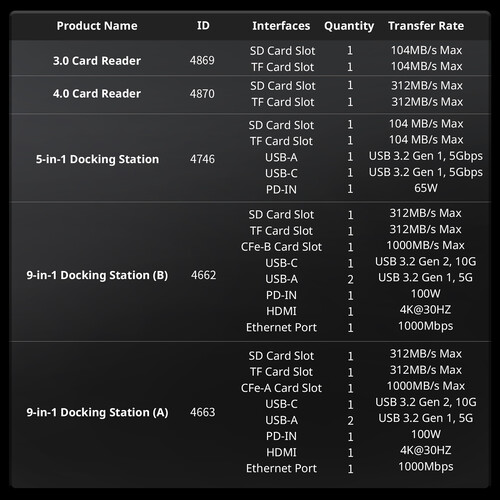The height and width of the screenshot is (500, 500).
Task: Select the Interfaces column header
Action: click(281, 26)
